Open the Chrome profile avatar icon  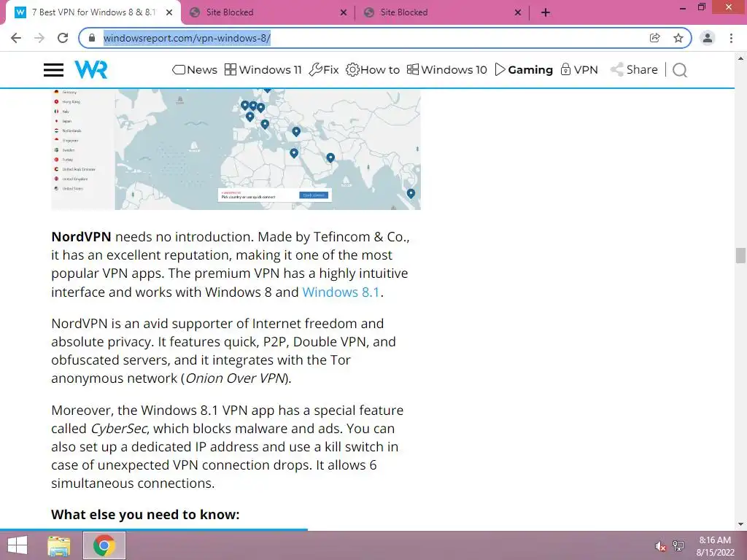pyautogui.click(x=708, y=38)
